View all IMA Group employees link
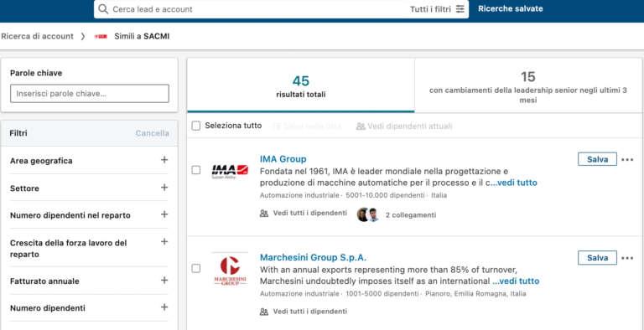Image resolution: width=644 pixels, height=330 pixels. click(310, 214)
